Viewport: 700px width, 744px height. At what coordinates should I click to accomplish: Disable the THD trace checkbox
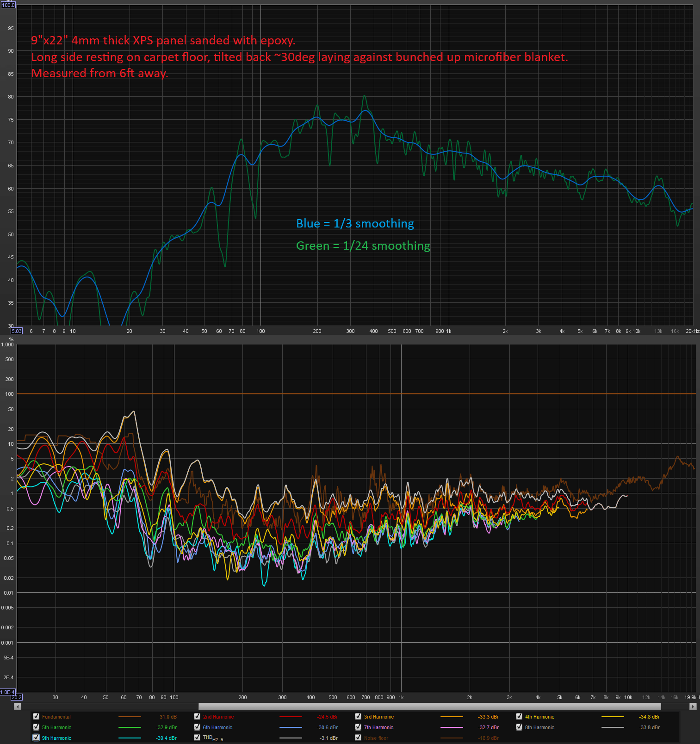(197, 738)
